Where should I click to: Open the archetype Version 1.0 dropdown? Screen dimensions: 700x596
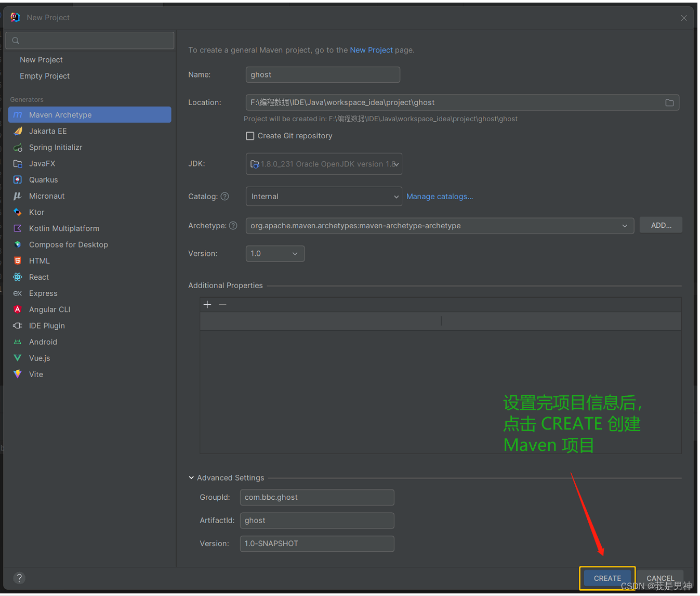275,254
